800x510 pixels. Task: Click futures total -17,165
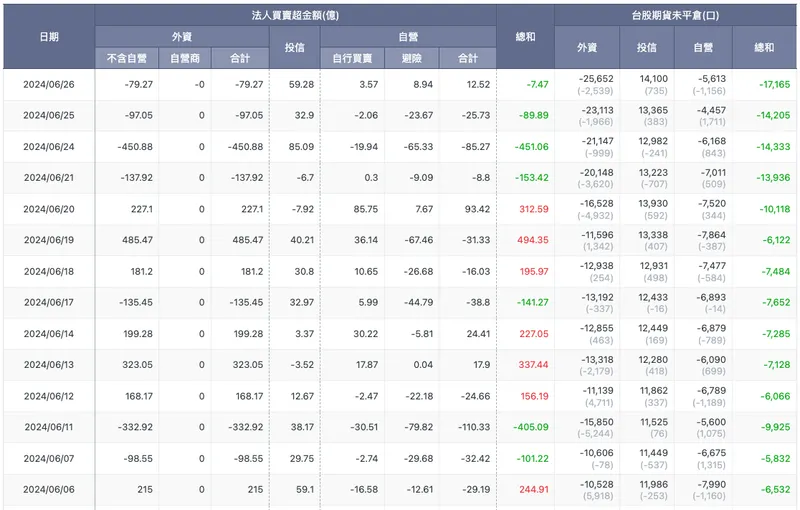[x=774, y=85]
